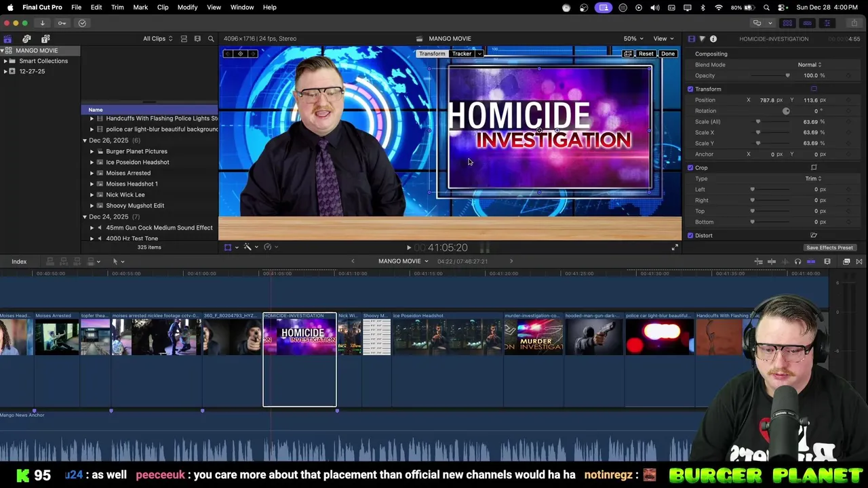Select the Tracker button in viewer
Viewport: 868px width, 488px height.
[462, 54]
